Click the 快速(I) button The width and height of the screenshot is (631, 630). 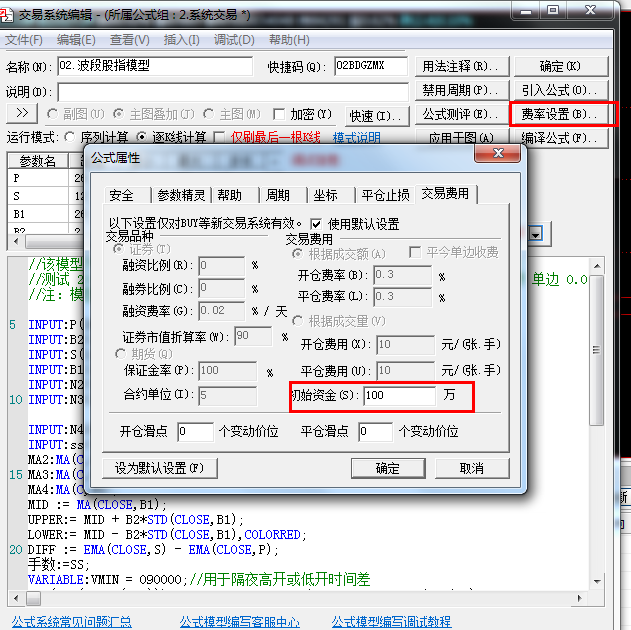click(377, 116)
